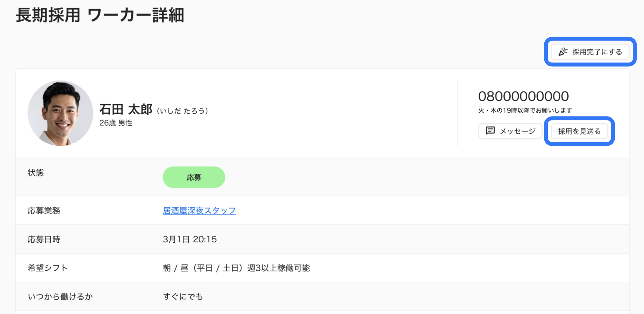This screenshot has width=644, height=314.
Task: Click the green 応募 status badge
Action: [194, 177]
